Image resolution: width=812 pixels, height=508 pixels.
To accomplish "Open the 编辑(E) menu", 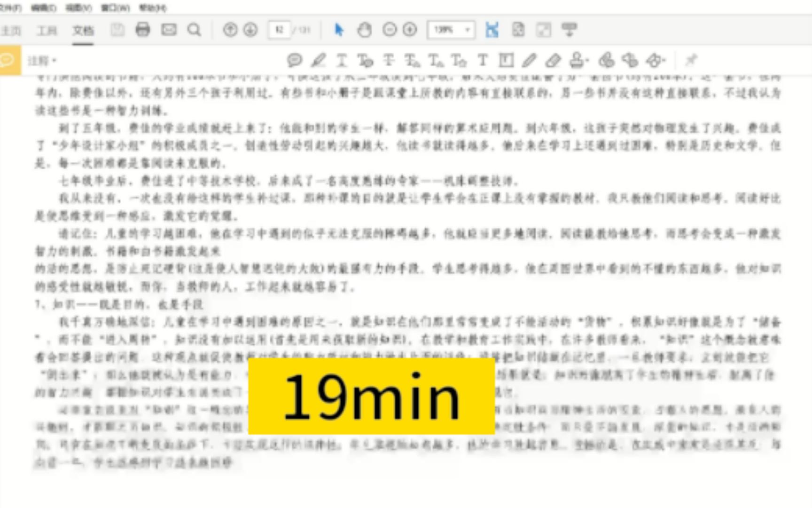I will point(44,8).
